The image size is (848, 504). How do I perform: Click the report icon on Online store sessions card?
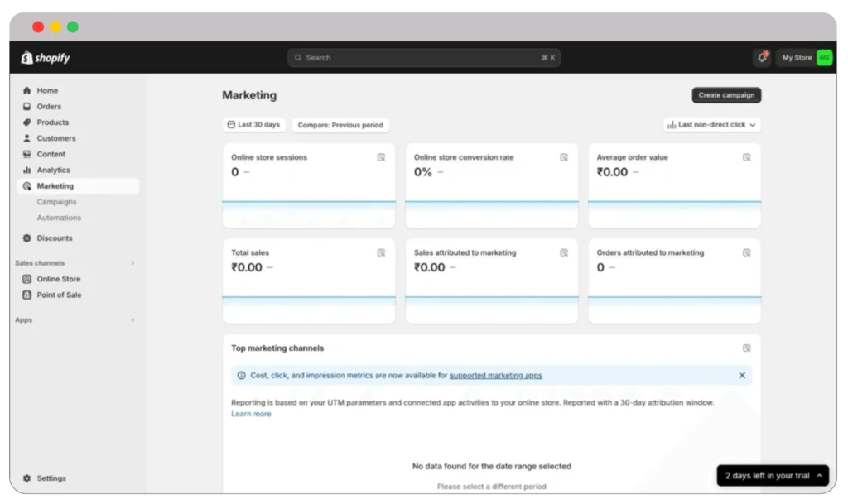381,157
